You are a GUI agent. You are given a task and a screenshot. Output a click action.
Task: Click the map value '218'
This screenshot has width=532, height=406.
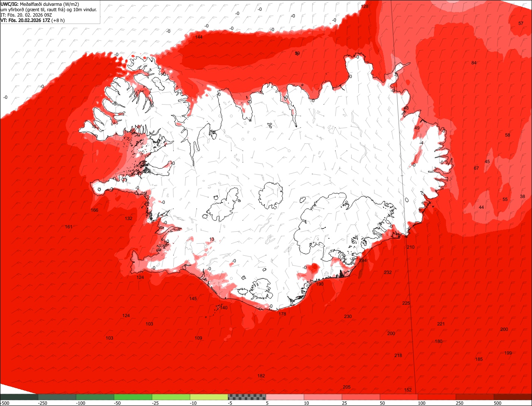398,355
